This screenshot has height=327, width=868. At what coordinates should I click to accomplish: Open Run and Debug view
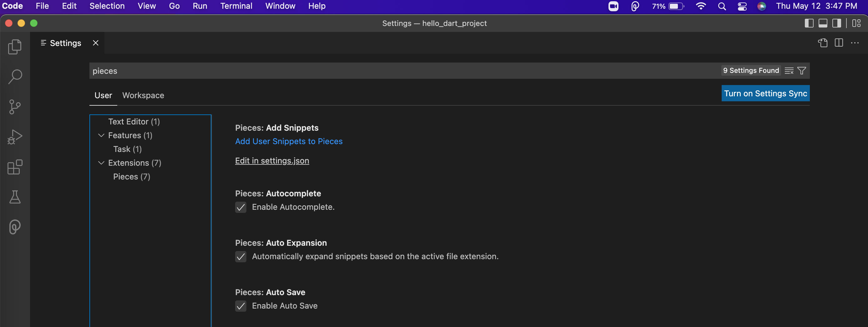tap(15, 137)
